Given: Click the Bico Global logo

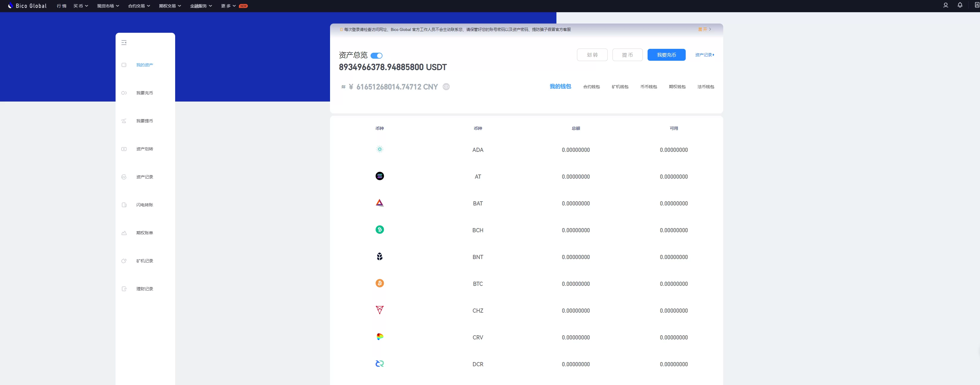Looking at the screenshot, I should 27,6.
